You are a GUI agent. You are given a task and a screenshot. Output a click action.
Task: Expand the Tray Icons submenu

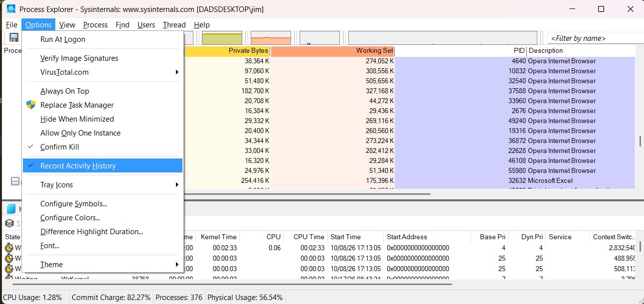pos(103,185)
